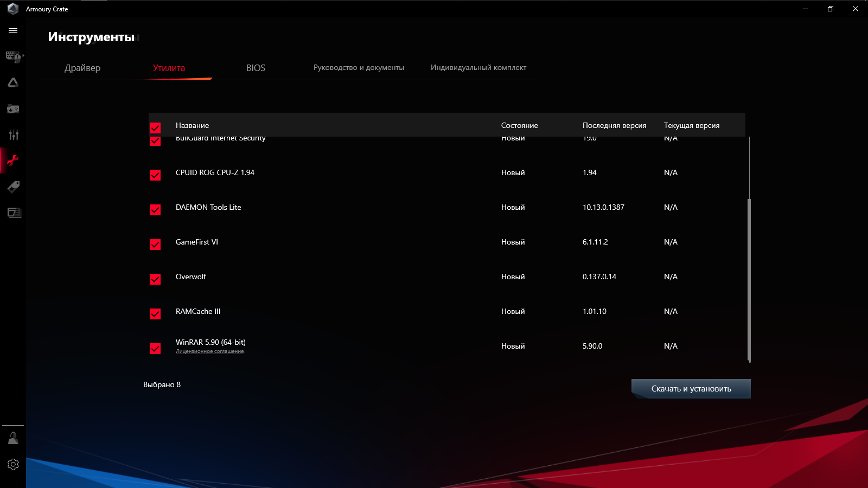Open the hamburger menu in the sidebar
The height and width of the screenshot is (488, 868).
13,31
